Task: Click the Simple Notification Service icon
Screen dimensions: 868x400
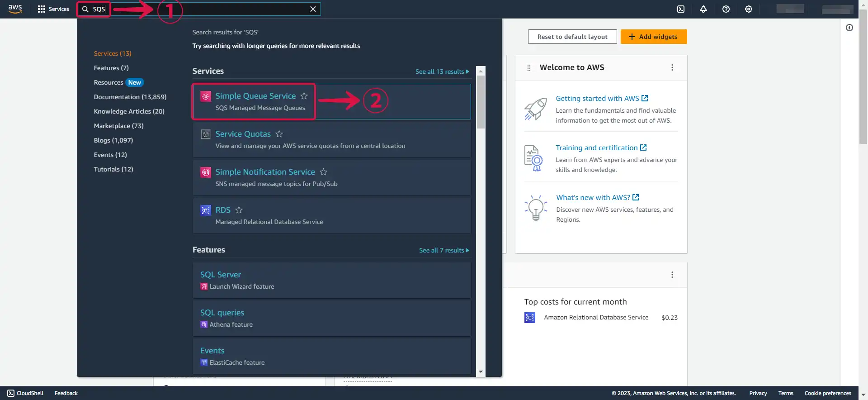Action: pyautogui.click(x=206, y=172)
